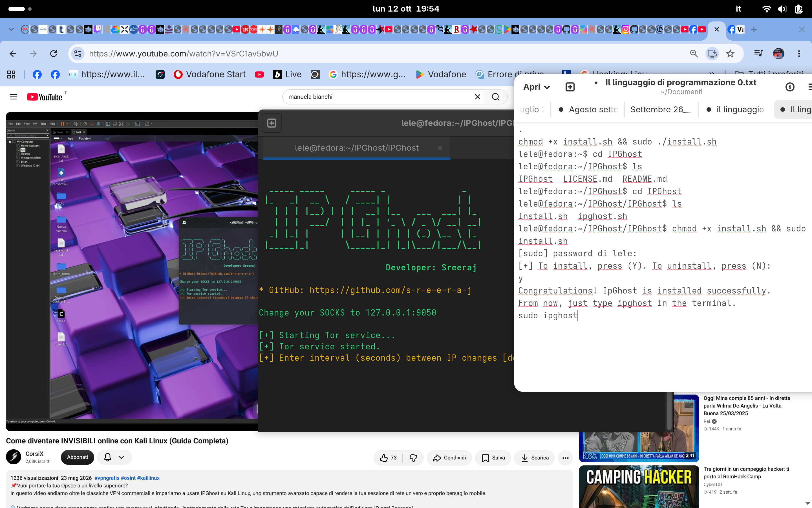812x508 pixels.
Task: Open the Wi-Fi indicator in the top bar
Action: pyautogui.click(x=767, y=9)
